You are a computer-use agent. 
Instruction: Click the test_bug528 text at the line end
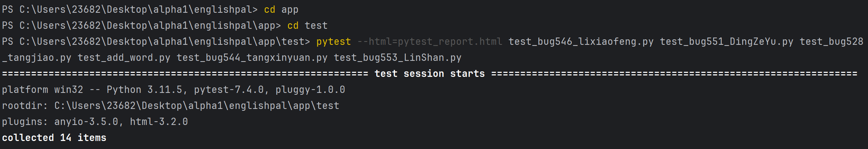pos(831,42)
